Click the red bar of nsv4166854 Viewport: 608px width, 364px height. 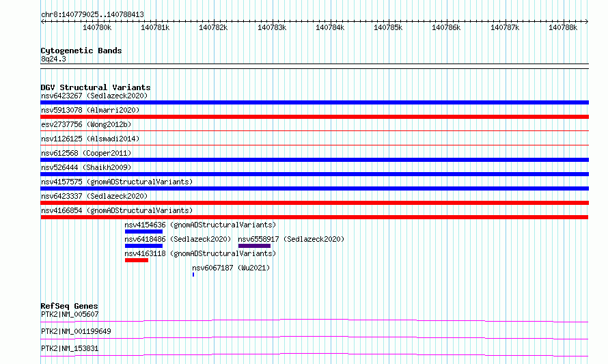coord(314,217)
